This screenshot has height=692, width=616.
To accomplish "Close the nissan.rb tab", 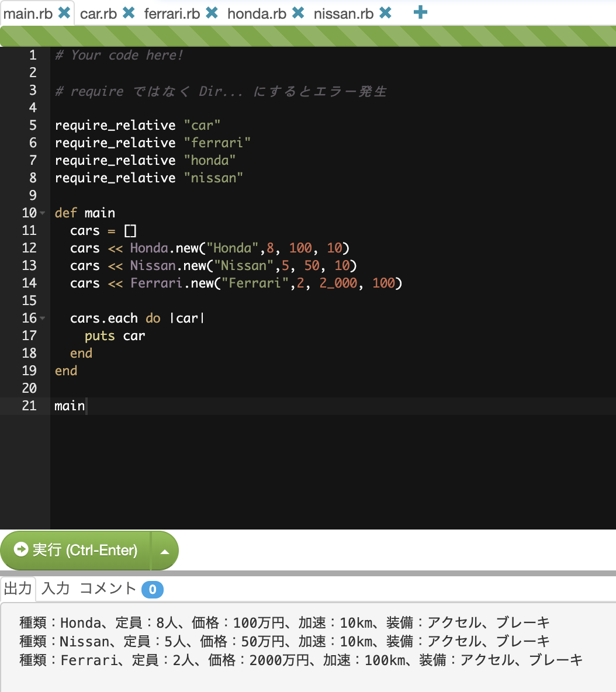I will click(x=385, y=13).
